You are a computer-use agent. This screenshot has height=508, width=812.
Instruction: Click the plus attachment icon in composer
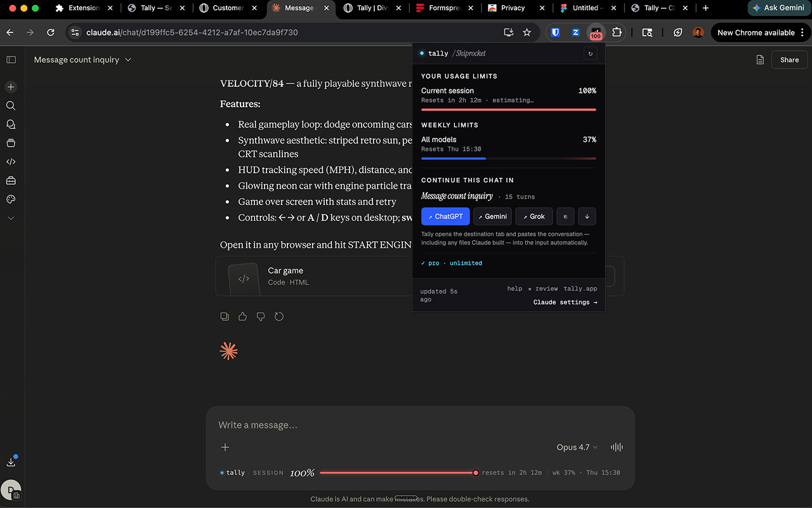(225, 447)
